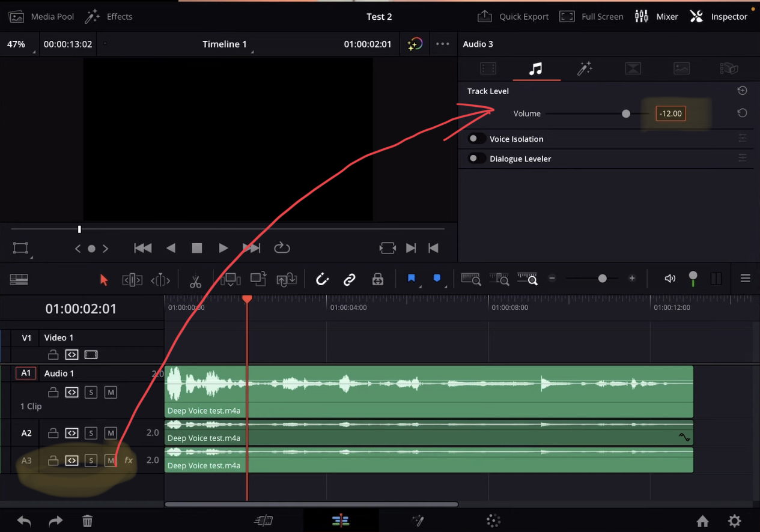Mute the Audio 1 track
Viewport: 760px width, 532px height.
[111, 392]
